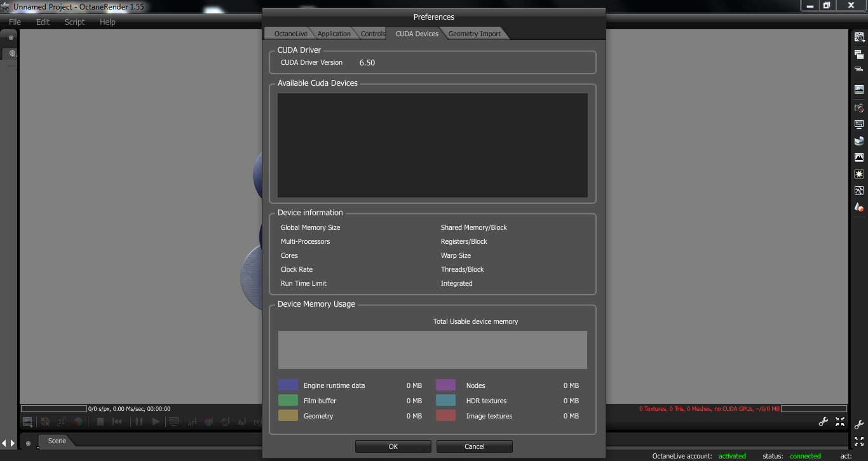This screenshot has width=868, height=461.
Task: Click the green Film buffer swatch
Action: [x=288, y=400]
